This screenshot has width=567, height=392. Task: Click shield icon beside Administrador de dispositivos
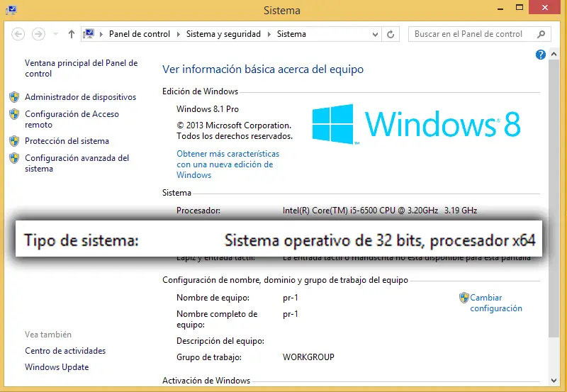coord(14,97)
